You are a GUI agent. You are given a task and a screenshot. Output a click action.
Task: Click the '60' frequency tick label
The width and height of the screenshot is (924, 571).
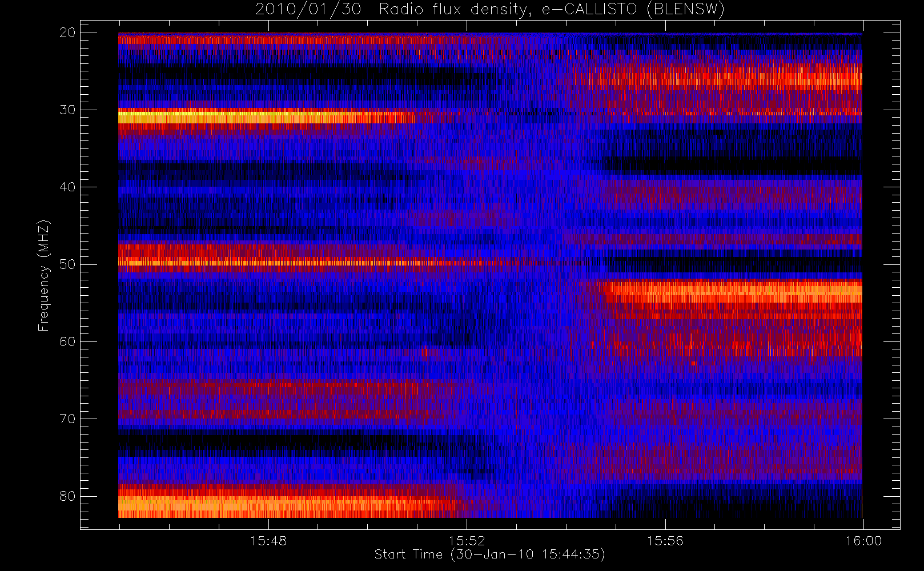(x=67, y=341)
